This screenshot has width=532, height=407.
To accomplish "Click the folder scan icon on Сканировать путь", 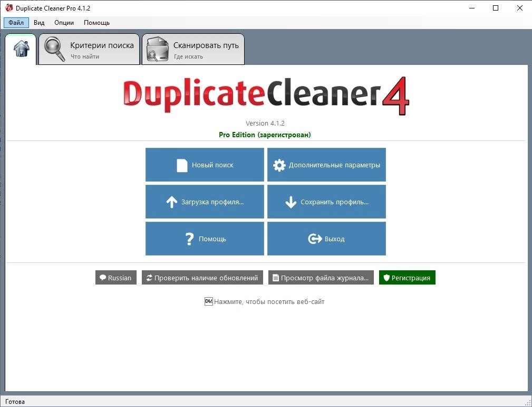I will click(158, 50).
